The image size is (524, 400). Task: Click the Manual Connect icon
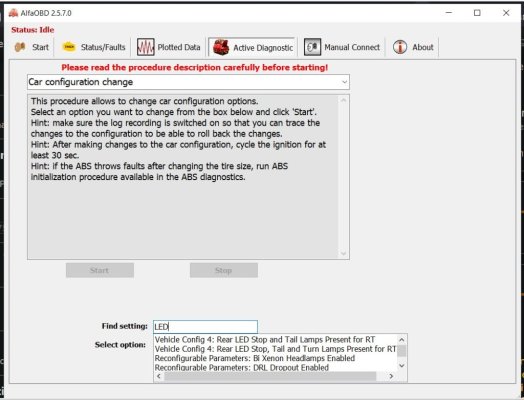(312, 47)
